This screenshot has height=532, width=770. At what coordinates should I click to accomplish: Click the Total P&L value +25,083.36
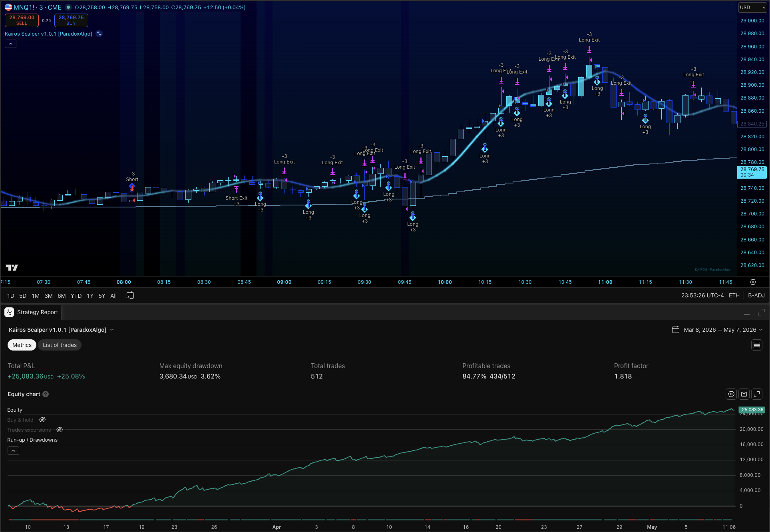pos(31,376)
